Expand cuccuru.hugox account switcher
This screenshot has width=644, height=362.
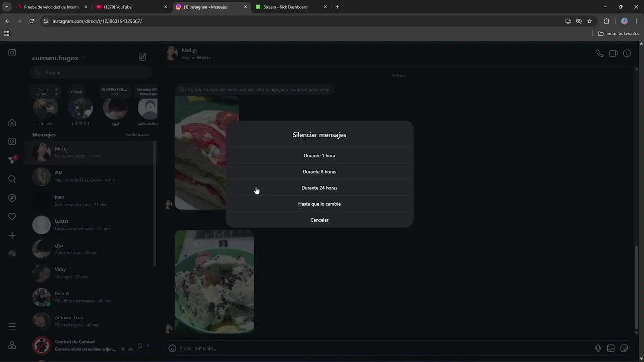[x=58, y=58]
